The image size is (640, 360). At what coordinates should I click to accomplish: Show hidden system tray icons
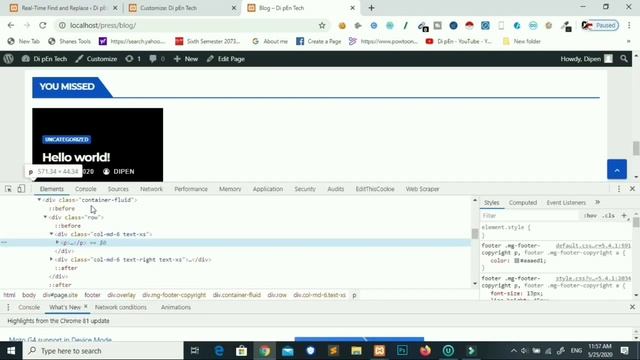pyautogui.click(x=513, y=351)
